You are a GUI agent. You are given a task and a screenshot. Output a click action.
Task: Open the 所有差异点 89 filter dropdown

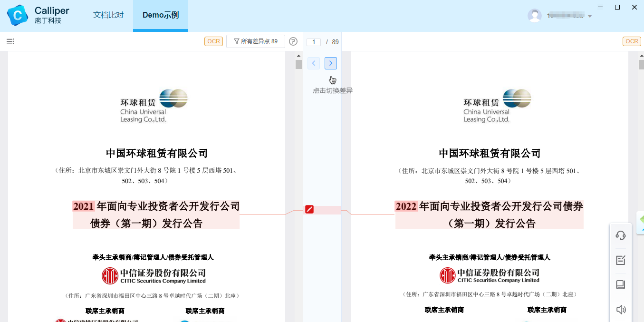click(255, 41)
